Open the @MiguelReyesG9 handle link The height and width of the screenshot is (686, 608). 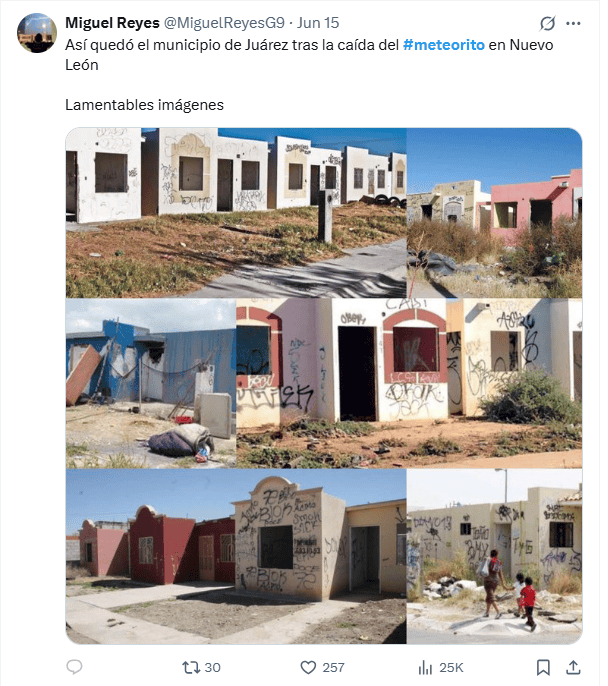(x=224, y=23)
